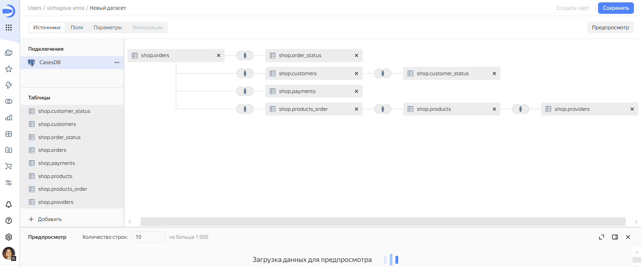Open the collections icon in sidebar
Viewport: 644px width, 267px height.
coord(9,53)
